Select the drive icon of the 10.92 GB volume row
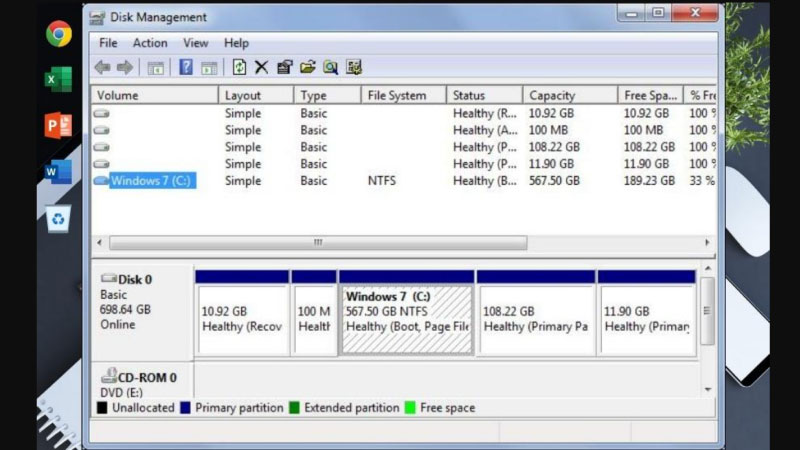The image size is (800, 450). point(102,113)
